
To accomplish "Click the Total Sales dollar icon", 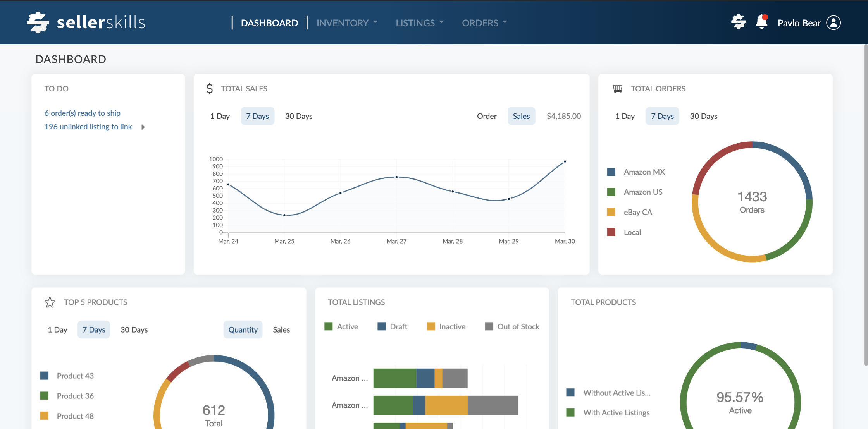I will [210, 89].
